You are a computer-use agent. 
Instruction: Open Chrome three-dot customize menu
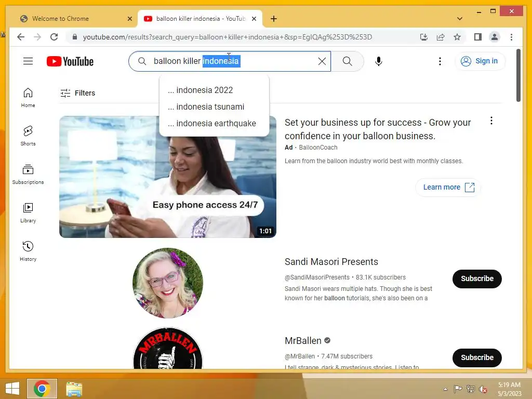click(511, 37)
